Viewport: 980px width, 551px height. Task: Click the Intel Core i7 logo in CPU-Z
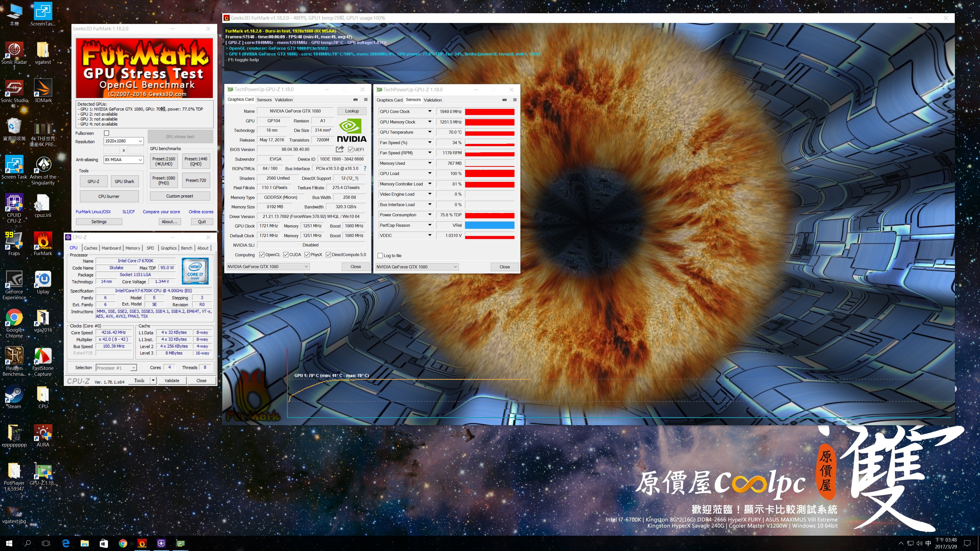[x=195, y=271]
